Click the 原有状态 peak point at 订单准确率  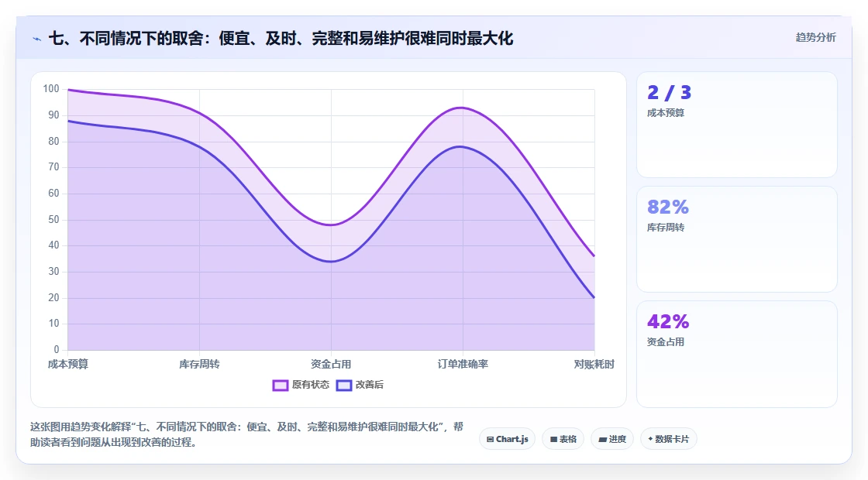(x=463, y=108)
